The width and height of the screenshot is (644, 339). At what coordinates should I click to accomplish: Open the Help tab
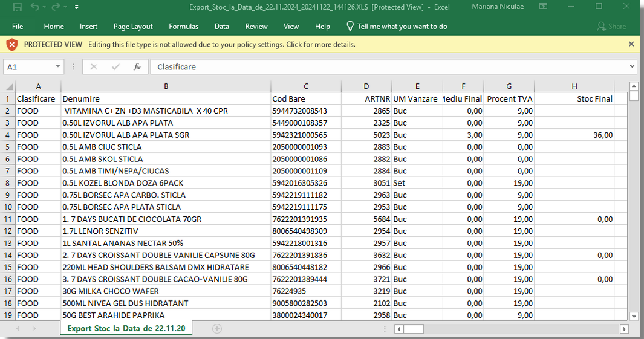[x=322, y=26]
